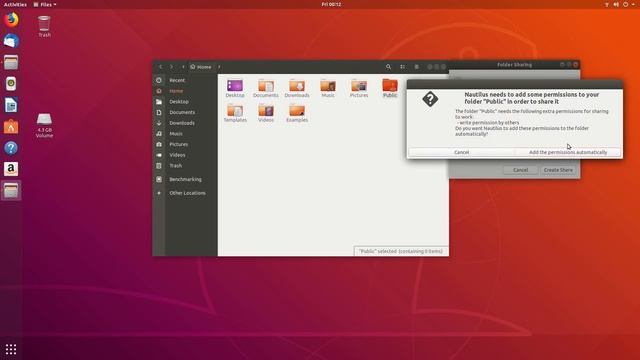Click the "Public" selected status text
The image size is (640, 360).
[401, 251]
